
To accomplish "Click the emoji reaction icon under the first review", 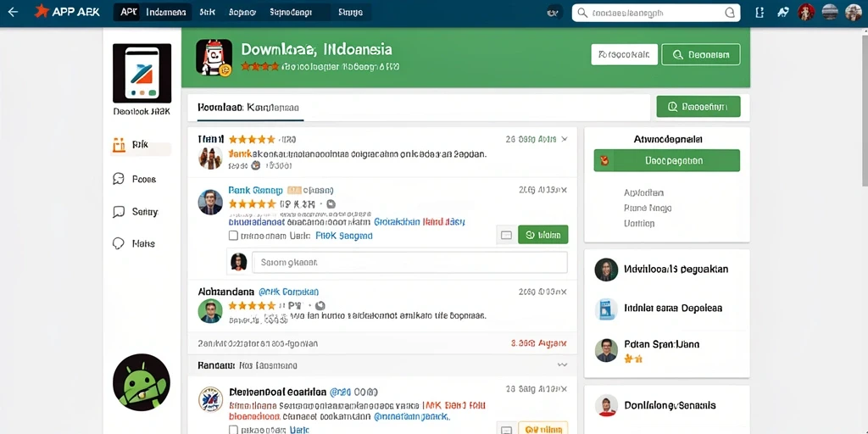I will [255, 165].
